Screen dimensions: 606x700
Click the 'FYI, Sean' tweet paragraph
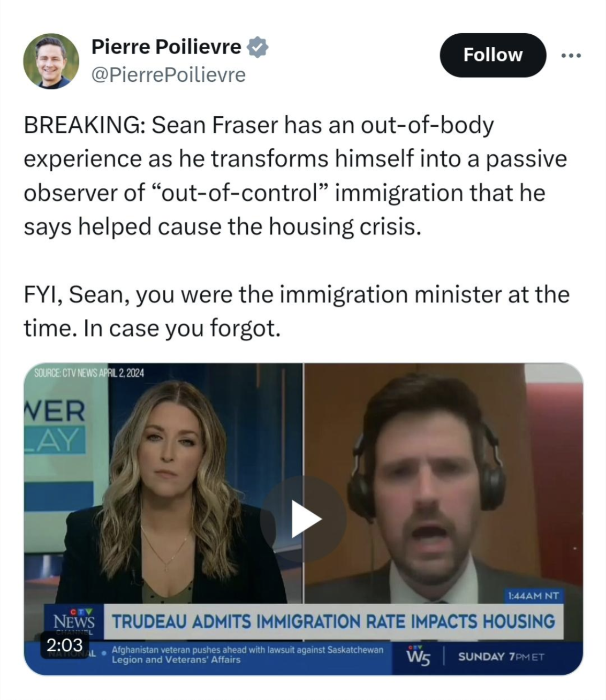coord(296,311)
